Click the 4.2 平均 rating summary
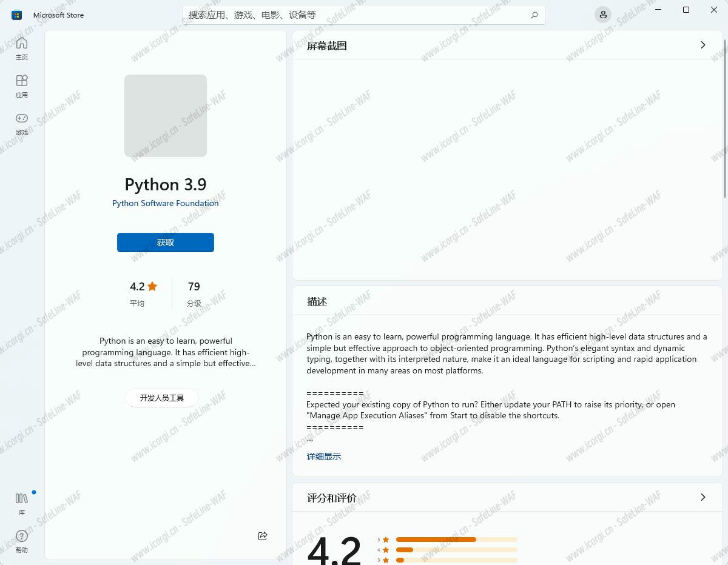This screenshot has height=565, width=728. click(143, 293)
